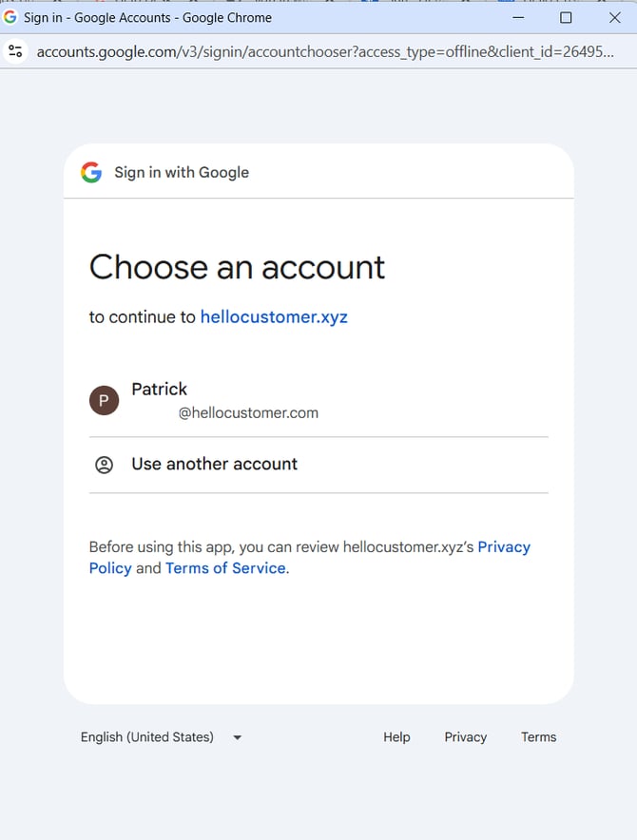Click the site information icon in address bar
This screenshot has width=637, height=840.
click(x=15, y=51)
